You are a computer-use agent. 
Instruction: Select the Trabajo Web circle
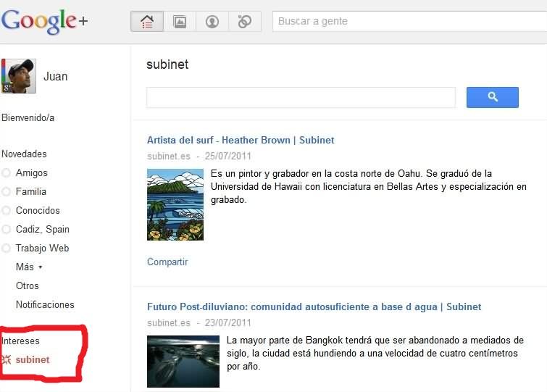[42, 248]
